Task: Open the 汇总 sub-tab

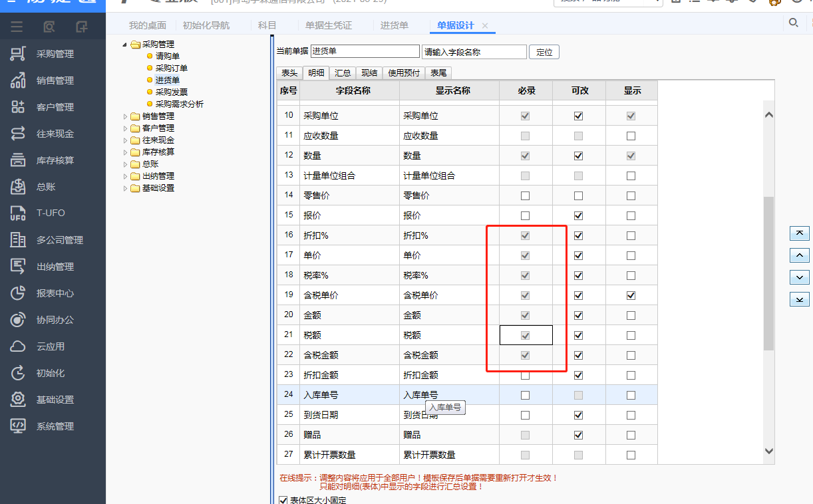Action: 343,73
